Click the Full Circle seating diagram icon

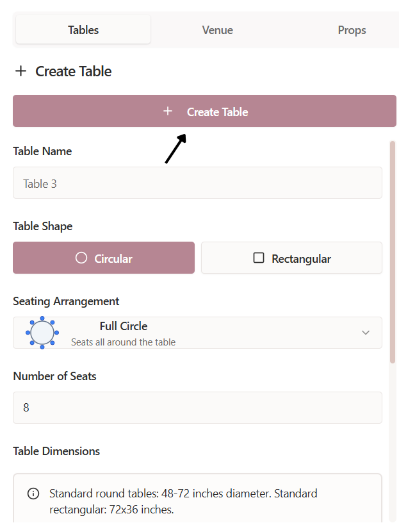pyautogui.click(x=42, y=333)
